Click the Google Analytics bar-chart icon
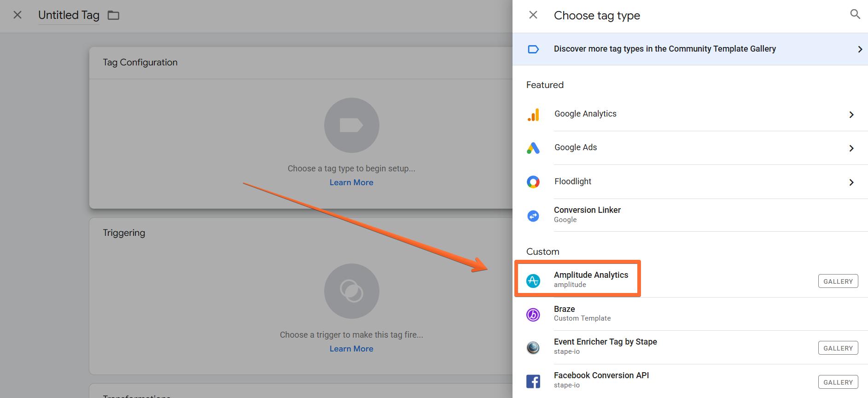 coord(533,114)
